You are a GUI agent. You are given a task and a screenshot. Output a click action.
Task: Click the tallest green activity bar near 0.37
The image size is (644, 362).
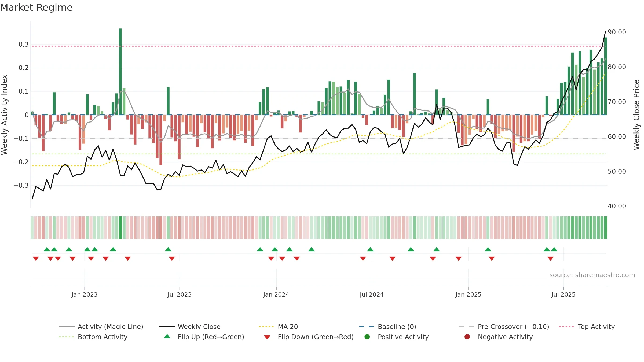pos(120,72)
